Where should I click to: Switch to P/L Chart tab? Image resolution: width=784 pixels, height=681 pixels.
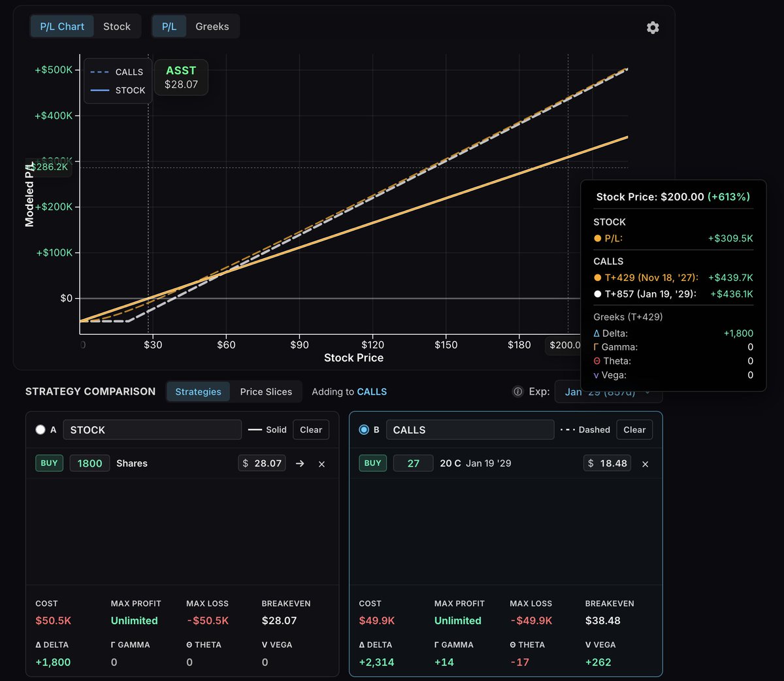62,26
